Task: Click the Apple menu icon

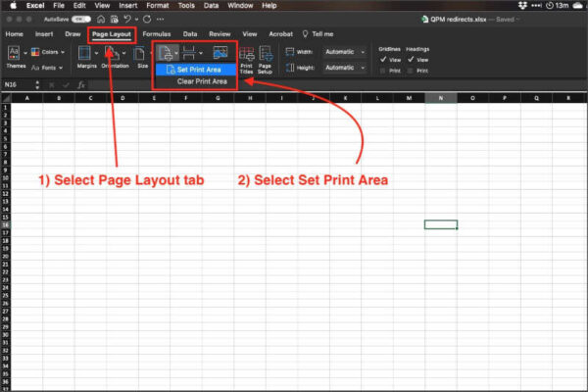Action: tap(13, 5)
